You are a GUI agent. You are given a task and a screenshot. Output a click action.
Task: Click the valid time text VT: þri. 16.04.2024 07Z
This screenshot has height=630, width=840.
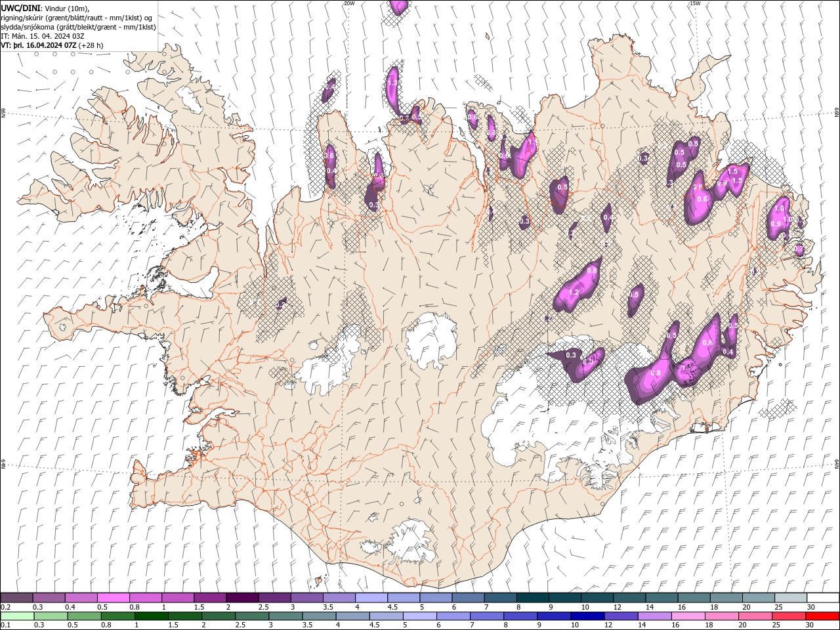(x=39, y=45)
